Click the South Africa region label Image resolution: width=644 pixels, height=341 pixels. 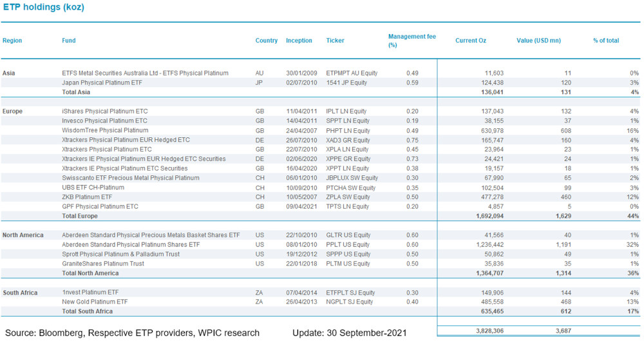pos(20,293)
